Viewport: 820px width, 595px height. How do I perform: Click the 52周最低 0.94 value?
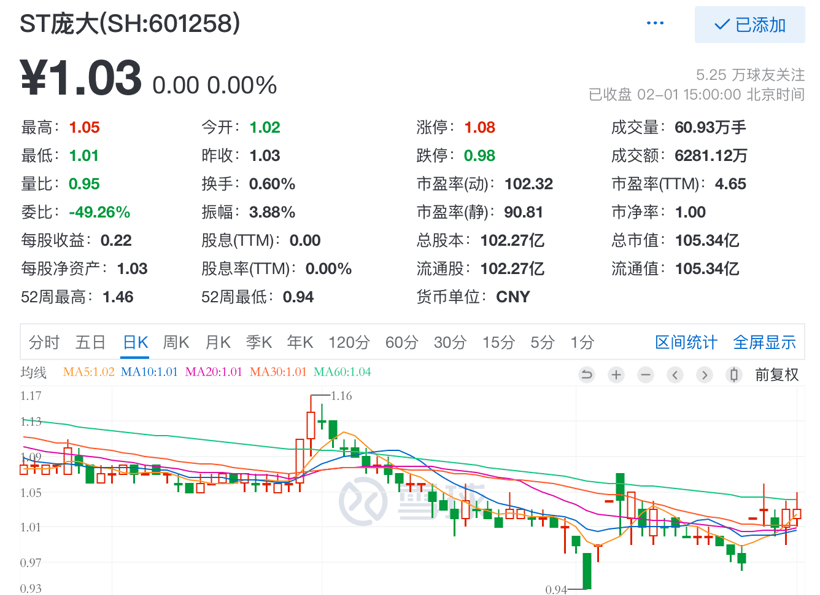(x=298, y=297)
